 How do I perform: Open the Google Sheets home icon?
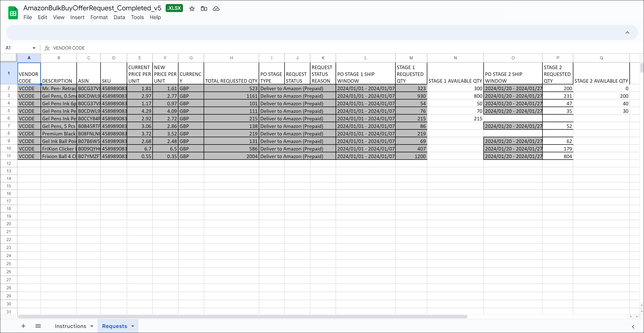click(13, 13)
